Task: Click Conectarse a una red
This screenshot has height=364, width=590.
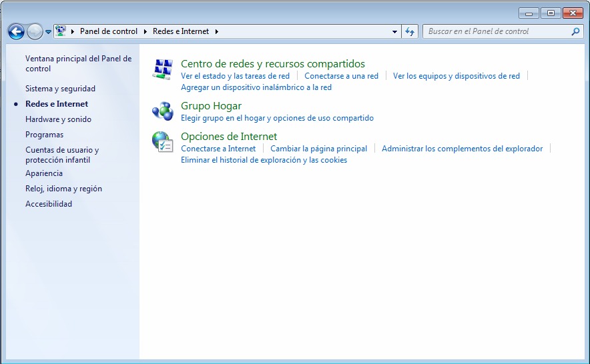Action: coord(341,76)
